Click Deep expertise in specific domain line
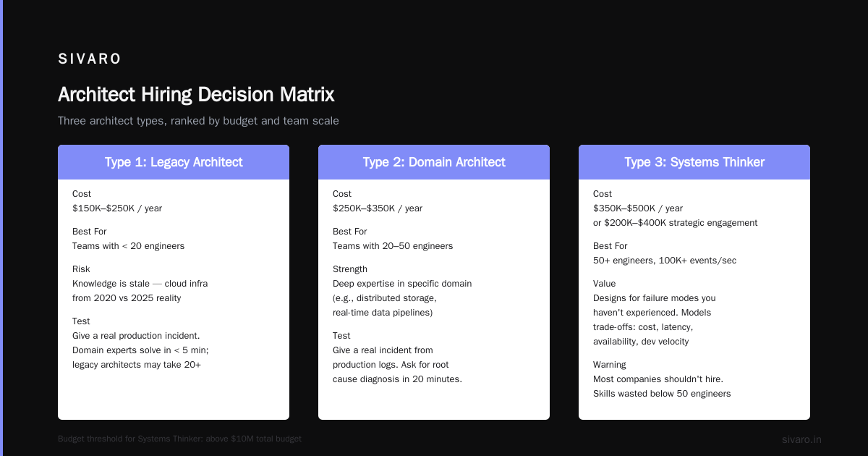The width and height of the screenshot is (868, 456). click(x=402, y=284)
